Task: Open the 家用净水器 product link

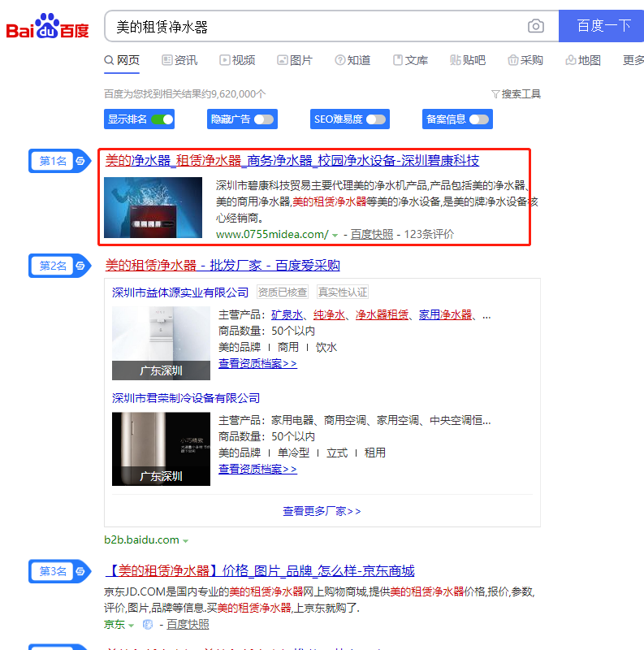Action: coord(445,315)
